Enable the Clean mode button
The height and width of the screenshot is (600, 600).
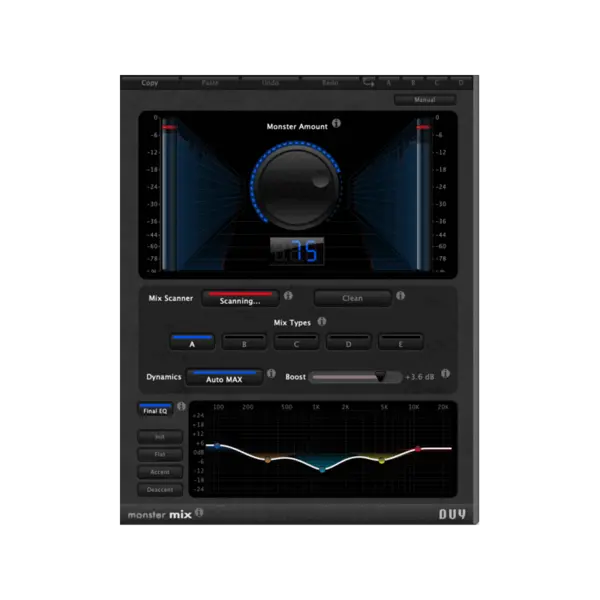(x=352, y=298)
